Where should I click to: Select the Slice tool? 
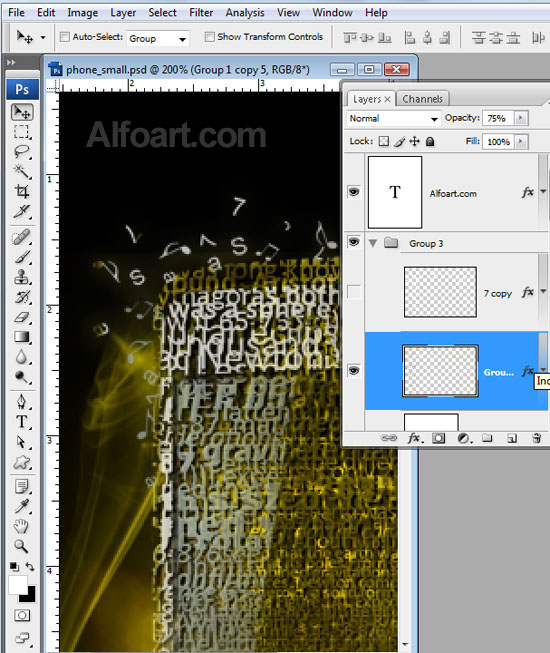[21, 211]
